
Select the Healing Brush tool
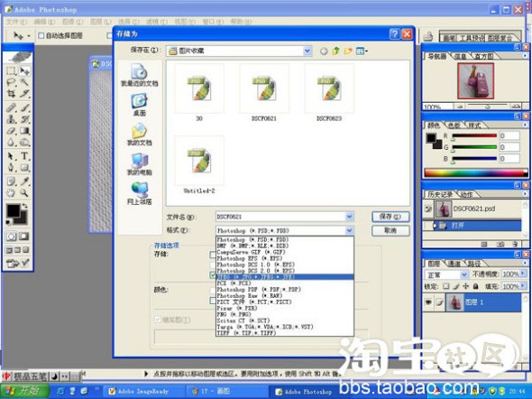coord(11,108)
